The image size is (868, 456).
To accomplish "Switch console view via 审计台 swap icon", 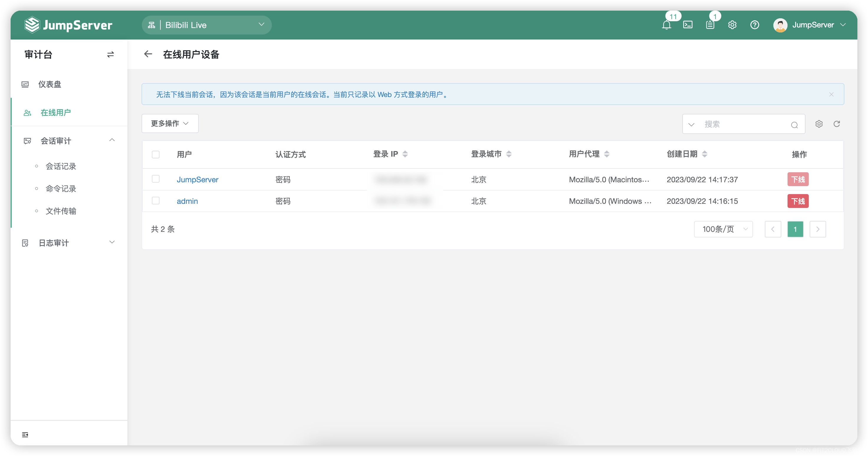I will tap(111, 55).
